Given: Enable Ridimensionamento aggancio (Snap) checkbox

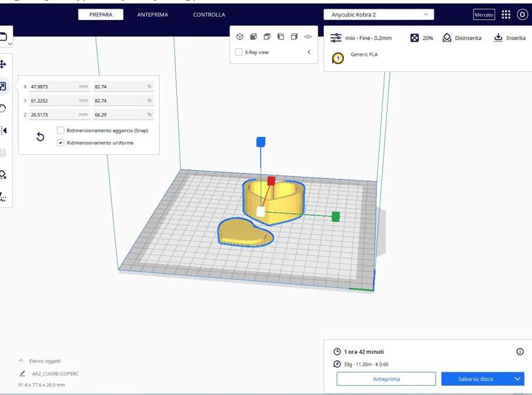Looking at the screenshot, I should (x=61, y=130).
